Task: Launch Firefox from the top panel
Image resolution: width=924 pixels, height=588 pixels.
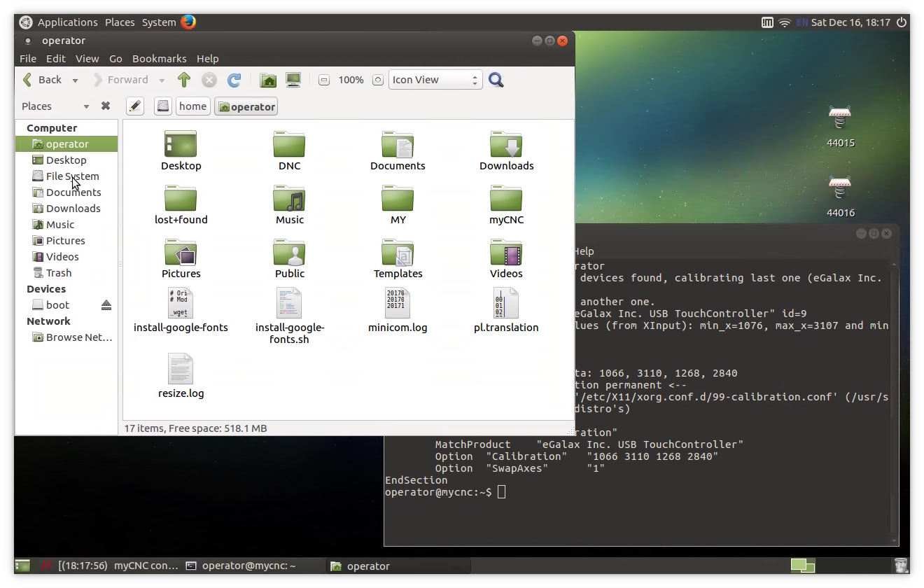Action: tap(188, 22)
